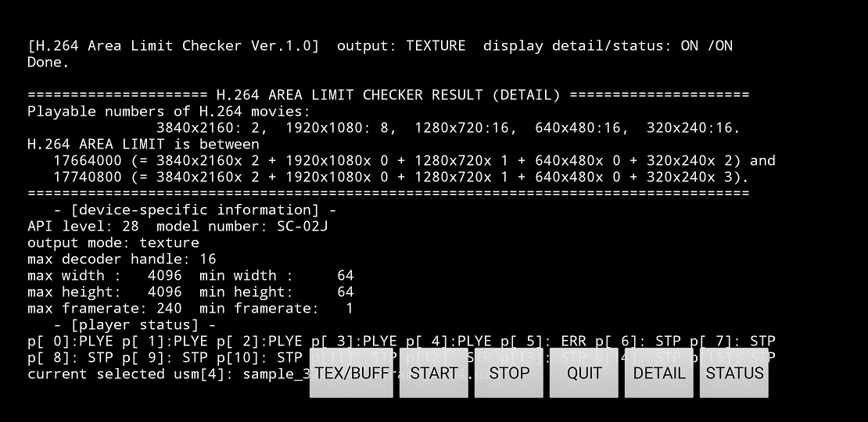
Task: Click the "max width : 4096" entry
Action: coord(105,275)
